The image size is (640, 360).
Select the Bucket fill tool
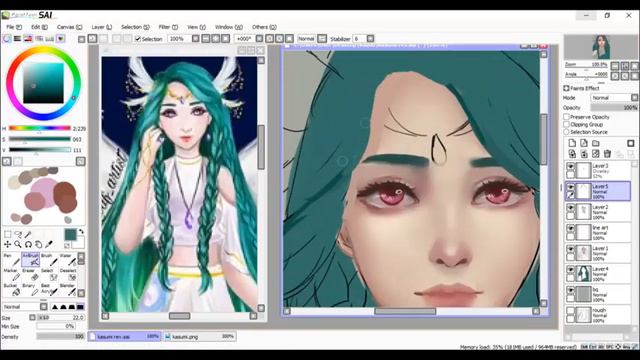(x=11, y=289)
